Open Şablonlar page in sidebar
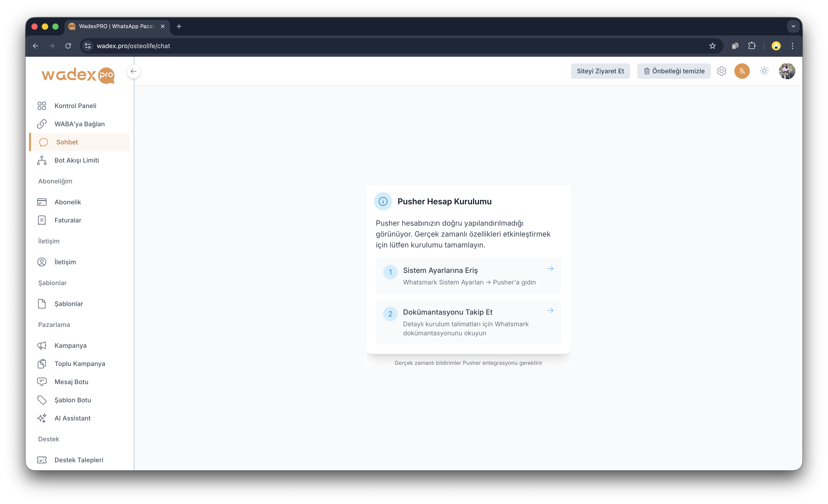Viewport: 828px width, 504px height. tap(69, 304)
